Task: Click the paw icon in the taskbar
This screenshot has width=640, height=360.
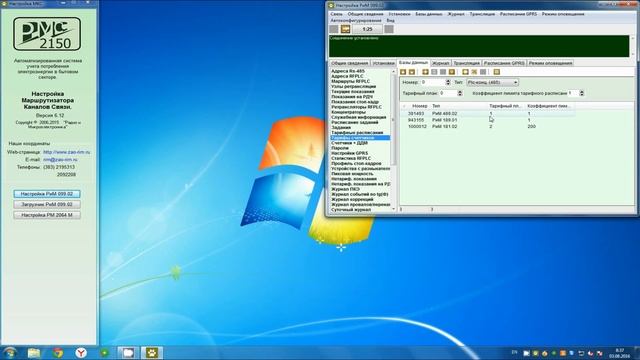Action: [x=152, y=353]
